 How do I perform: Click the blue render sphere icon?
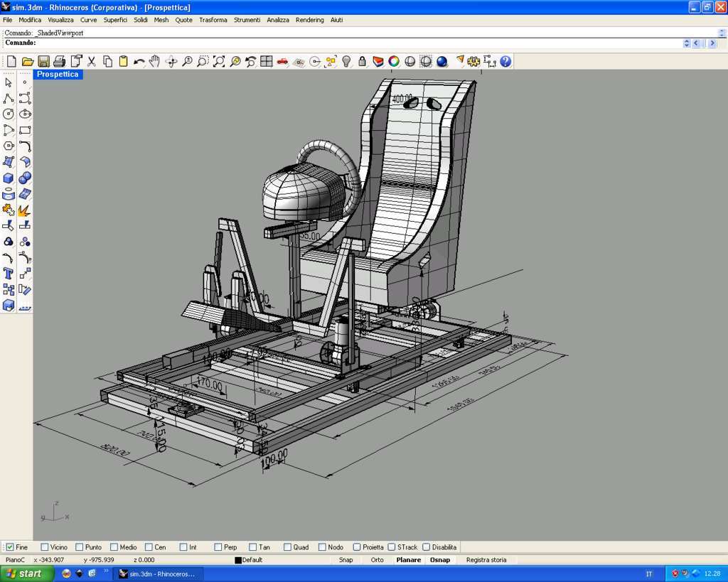pos(442,61)
